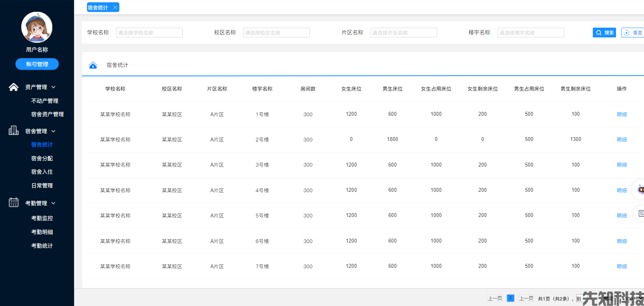Click the 女生占用床位 column header

point(436,89)
